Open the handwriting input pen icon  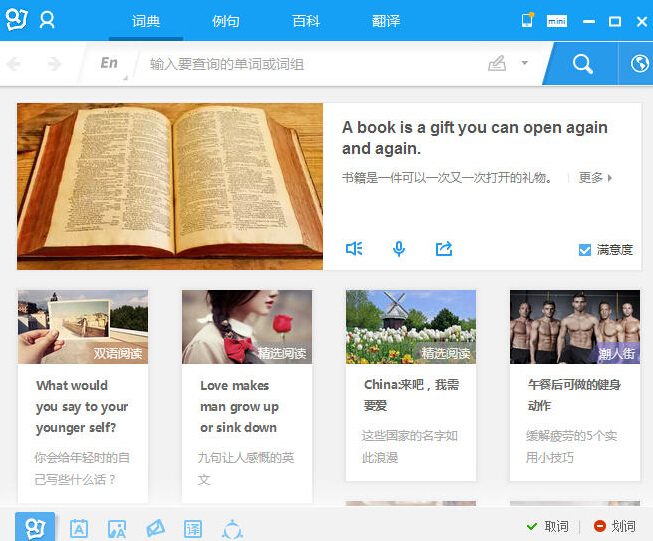[x=497, y=64]
